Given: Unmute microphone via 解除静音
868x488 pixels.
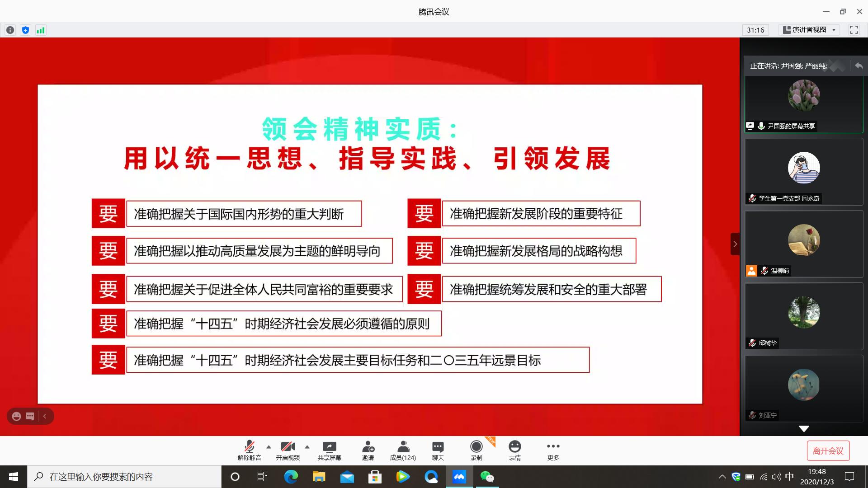Looking at the screenshot, I should tap(249, 450).
